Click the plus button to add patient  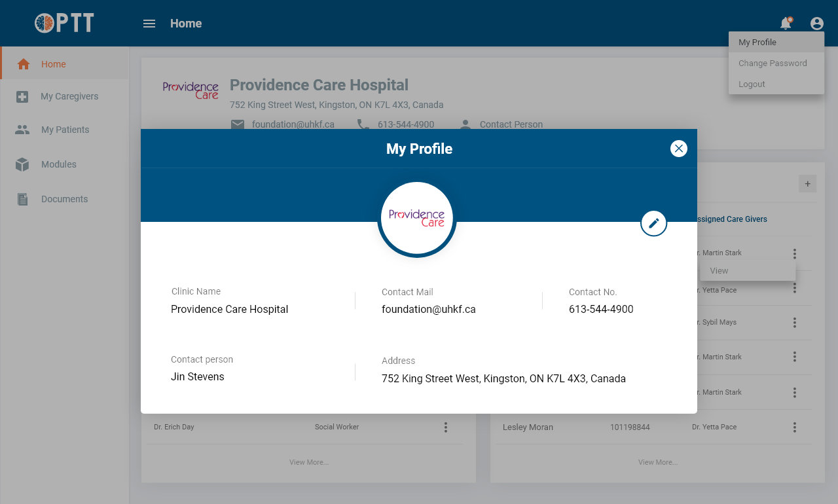coord(807,184)
